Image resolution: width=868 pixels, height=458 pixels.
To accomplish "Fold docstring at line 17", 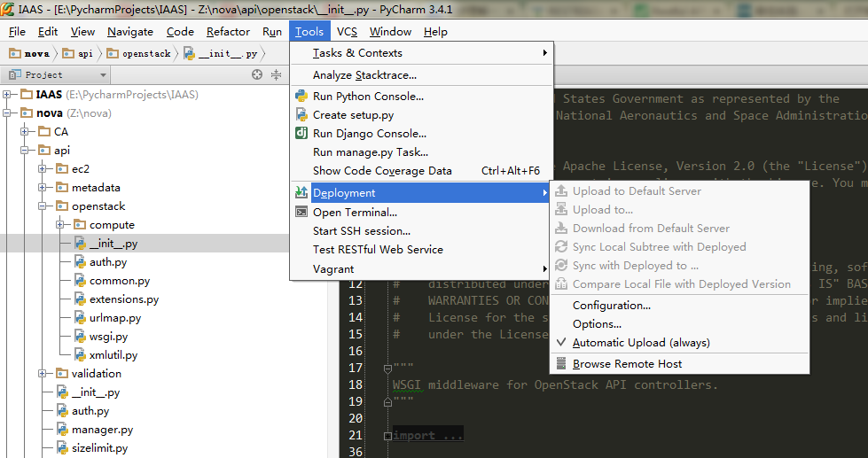I will click(x=388, y=369).
